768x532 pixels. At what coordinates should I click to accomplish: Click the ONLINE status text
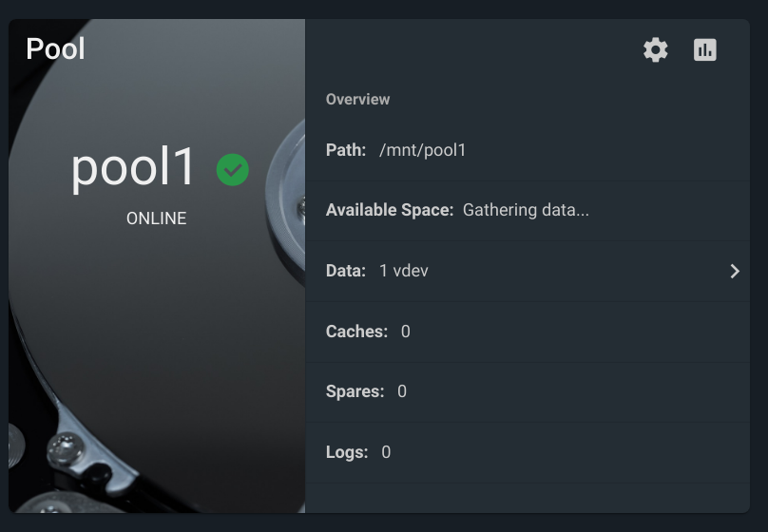[156, 218]
